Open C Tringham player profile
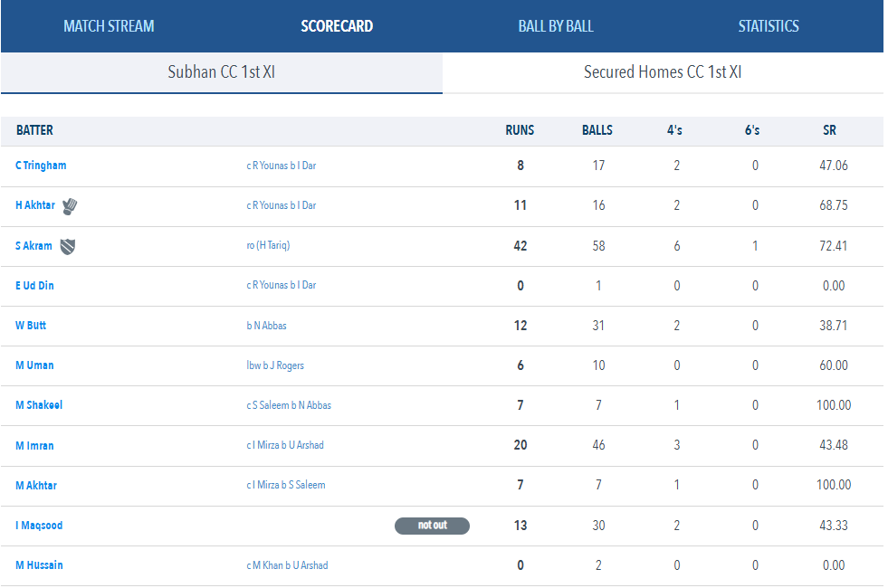This screenshot has height=588, width=888. point(41,166)
